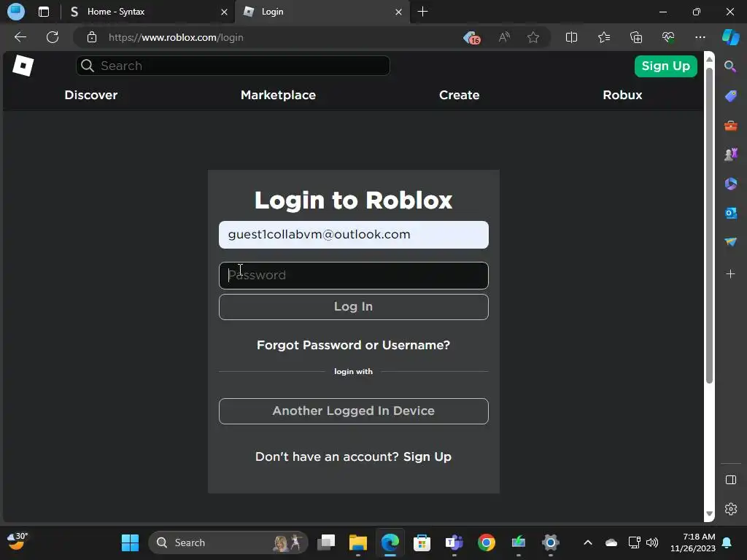The height and width of the screenshot is (560, 747).
Task: Show hidden tray icons chevron
Action: (x=588, y=542)
